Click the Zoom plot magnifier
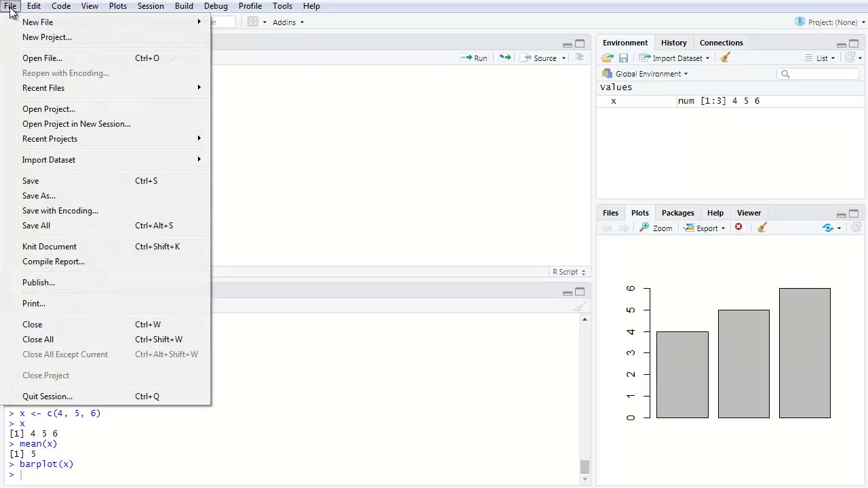Screen dimensions: 868x488 tap(644, 228)
